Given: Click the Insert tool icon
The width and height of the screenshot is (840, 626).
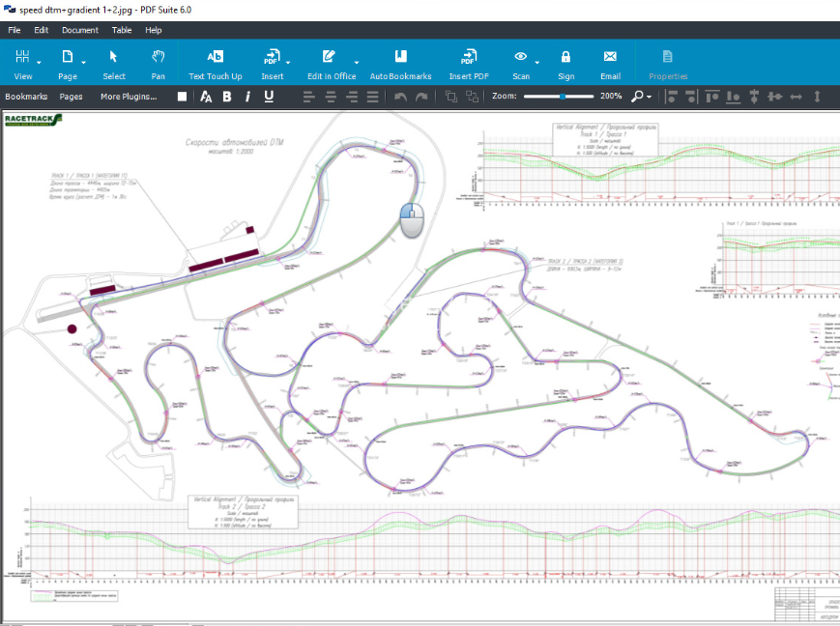Looking at the screenshot, I should click(x=273, y=57).
